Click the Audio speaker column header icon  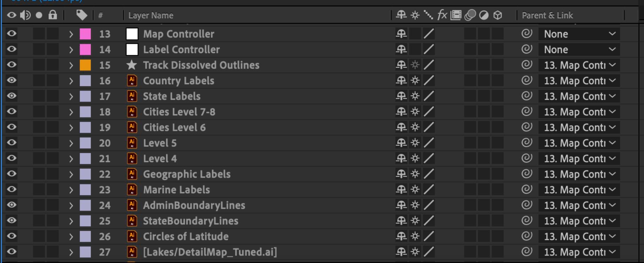coord(25,15)
